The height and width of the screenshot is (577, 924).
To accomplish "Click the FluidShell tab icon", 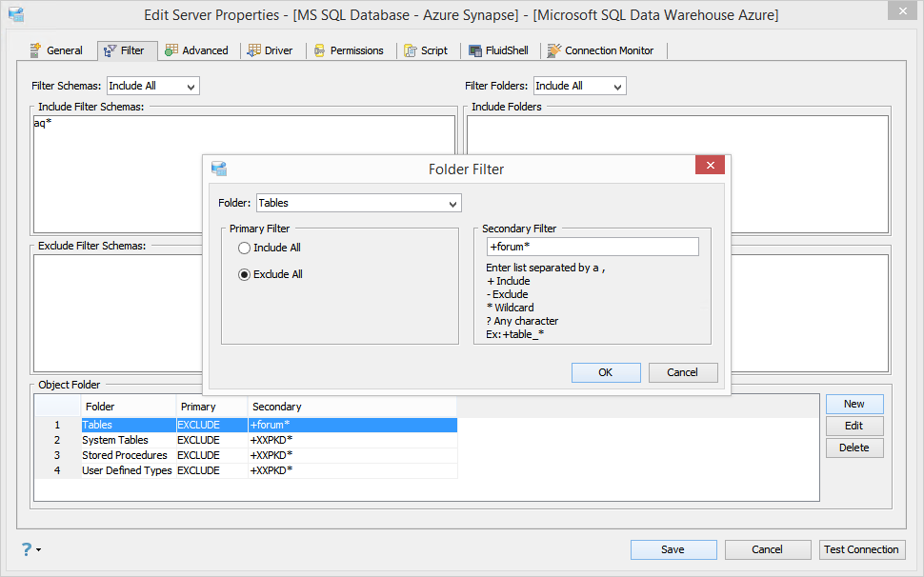I will (475, 50).
